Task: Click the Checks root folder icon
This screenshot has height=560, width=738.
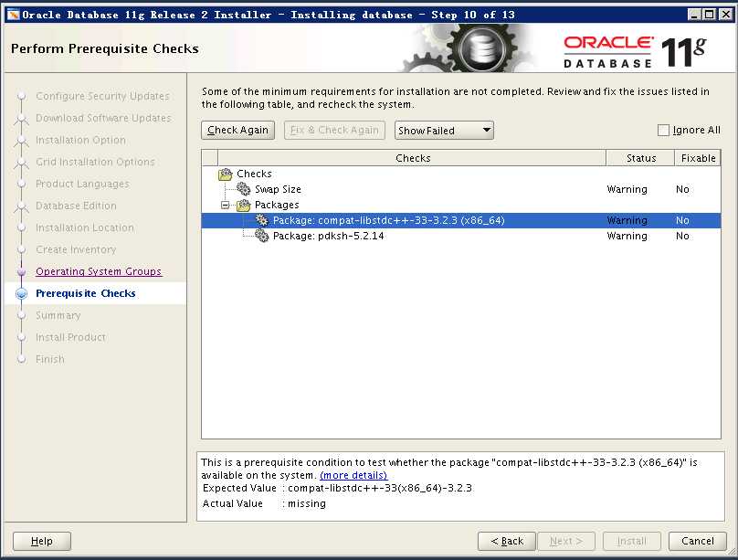Action: [226, 174]
